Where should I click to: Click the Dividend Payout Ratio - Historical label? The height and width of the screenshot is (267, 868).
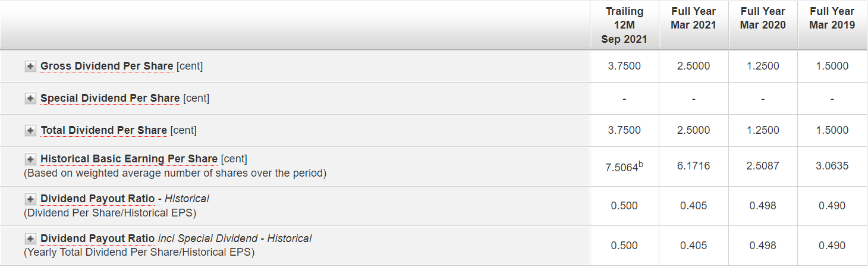tap(98, 199)
